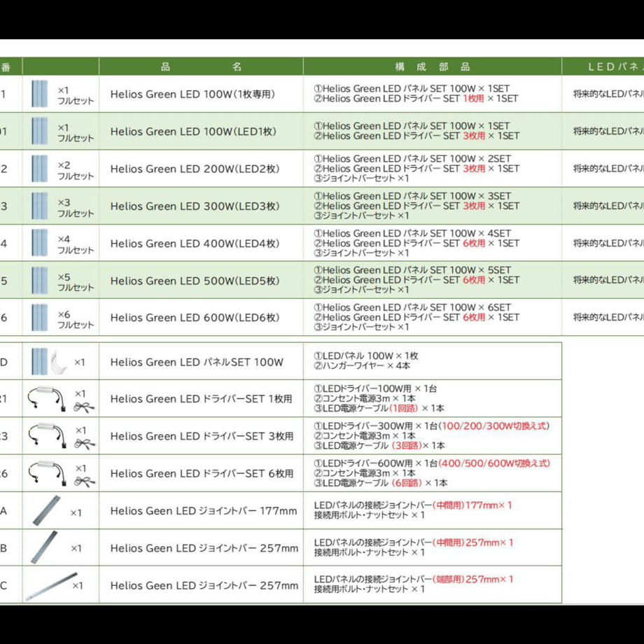The width and height of the screenshot is (644, 644).
Task: Select product name Helios Green LED 100W(1枚専用)
Action: point(192,94)
